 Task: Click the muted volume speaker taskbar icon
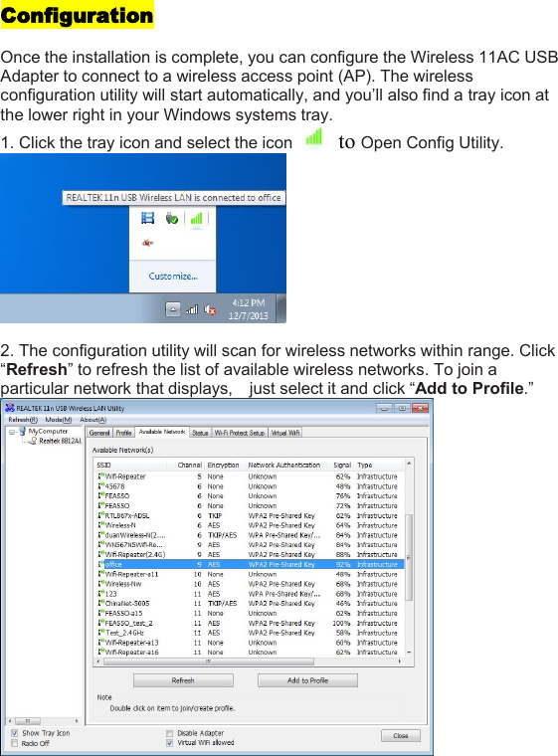pos(210,309)
